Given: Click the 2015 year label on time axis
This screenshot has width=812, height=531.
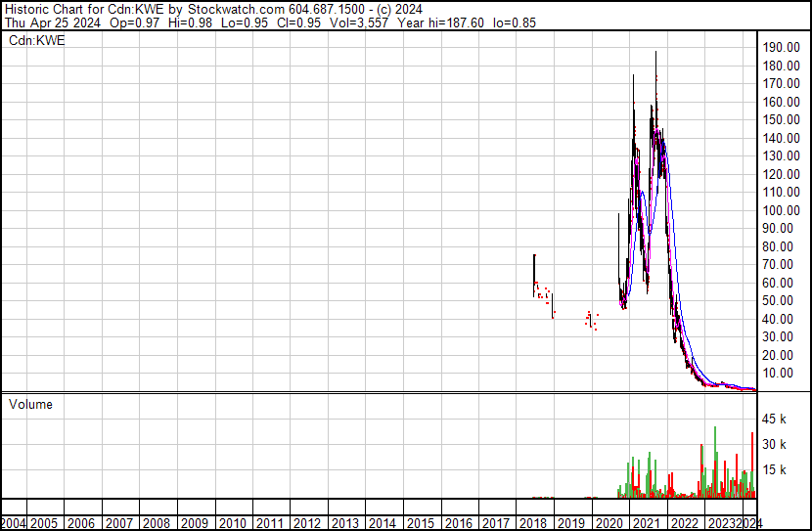Looking at the screenshot, I should (x=420, y=523).
